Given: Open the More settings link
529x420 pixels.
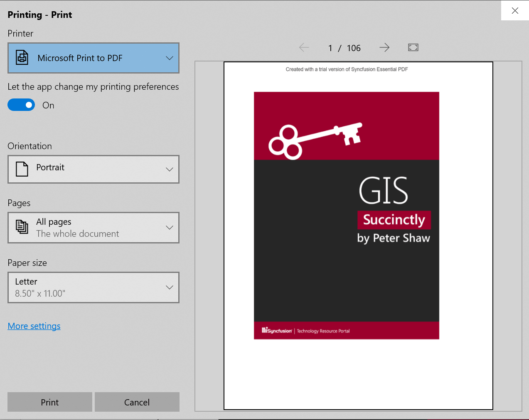Looking at the screenshot, I should [34, 326].
